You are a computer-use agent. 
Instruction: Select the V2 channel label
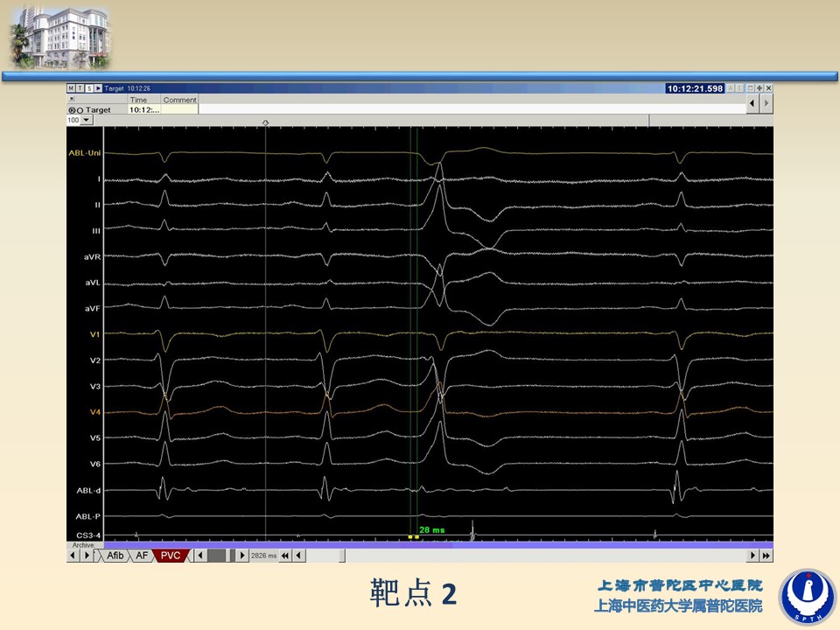tap(94, 360)
